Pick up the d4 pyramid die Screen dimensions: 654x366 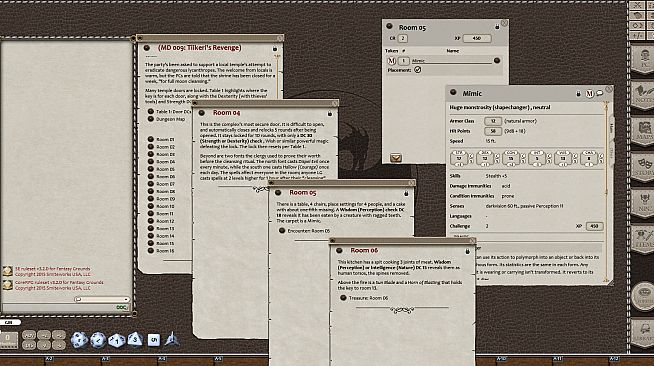pos(172,339)
